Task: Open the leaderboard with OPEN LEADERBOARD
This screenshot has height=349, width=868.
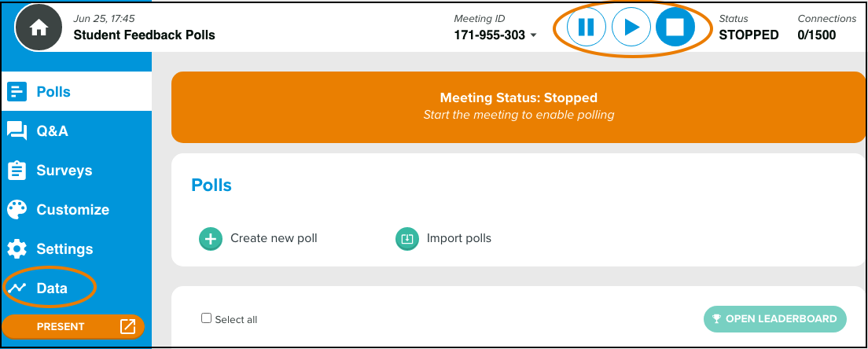Action: pos(775,318)
